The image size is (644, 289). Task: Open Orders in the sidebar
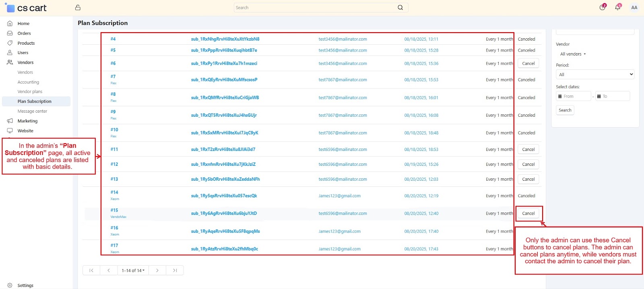24,33
